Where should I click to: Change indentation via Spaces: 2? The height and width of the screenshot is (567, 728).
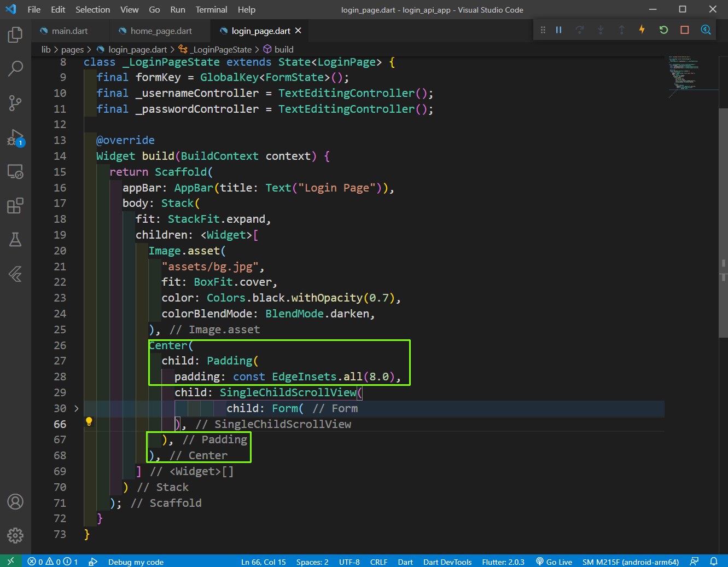pos(312,562)
